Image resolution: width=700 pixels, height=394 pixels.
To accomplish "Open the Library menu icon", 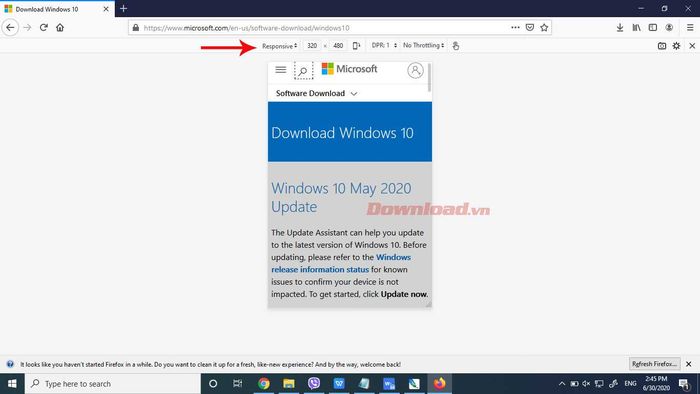I will (x=637, y=28).
